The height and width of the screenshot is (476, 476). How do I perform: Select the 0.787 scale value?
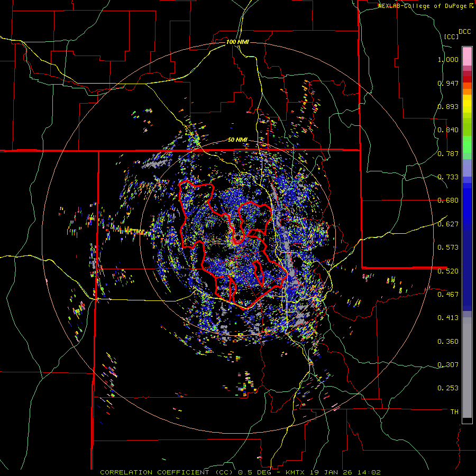click(448, 153)
